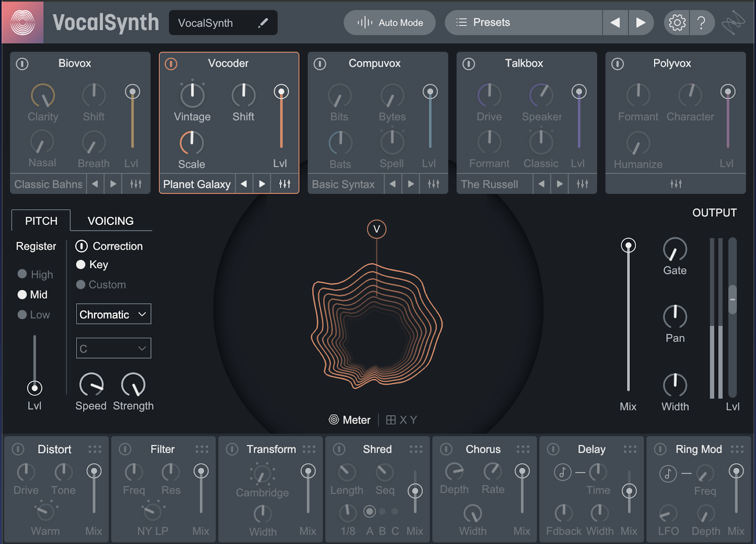Click the Vocoder Lvl slider handle

282,92
